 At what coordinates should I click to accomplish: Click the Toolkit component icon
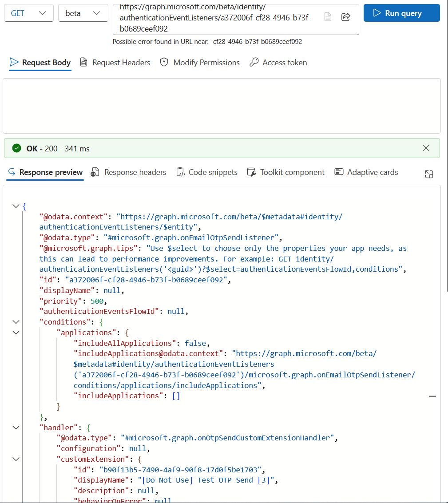point(252,172)
